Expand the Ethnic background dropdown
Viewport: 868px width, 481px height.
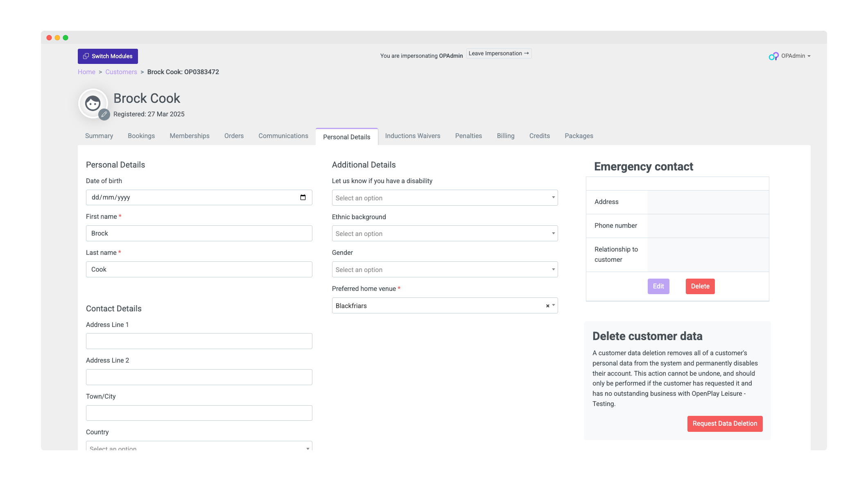pyautogui.click(x=445, y=234)
